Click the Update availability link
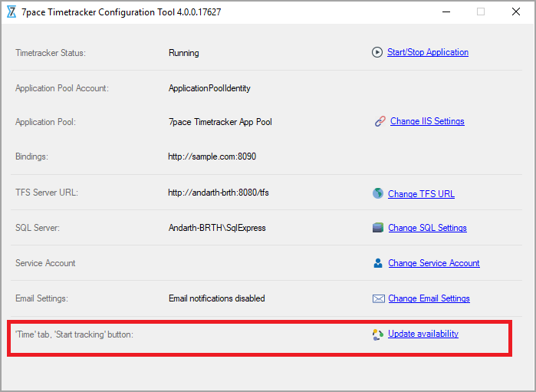536x392 pixels. (x=423, y=334)
